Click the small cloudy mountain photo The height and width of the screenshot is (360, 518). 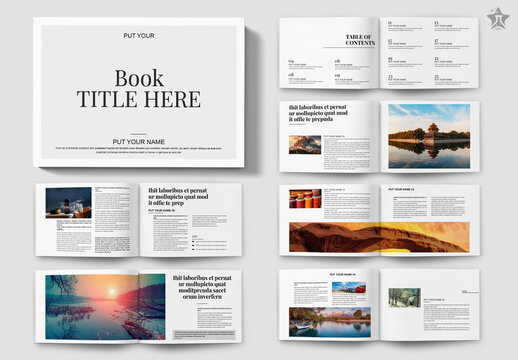click(x=305, y=144)
